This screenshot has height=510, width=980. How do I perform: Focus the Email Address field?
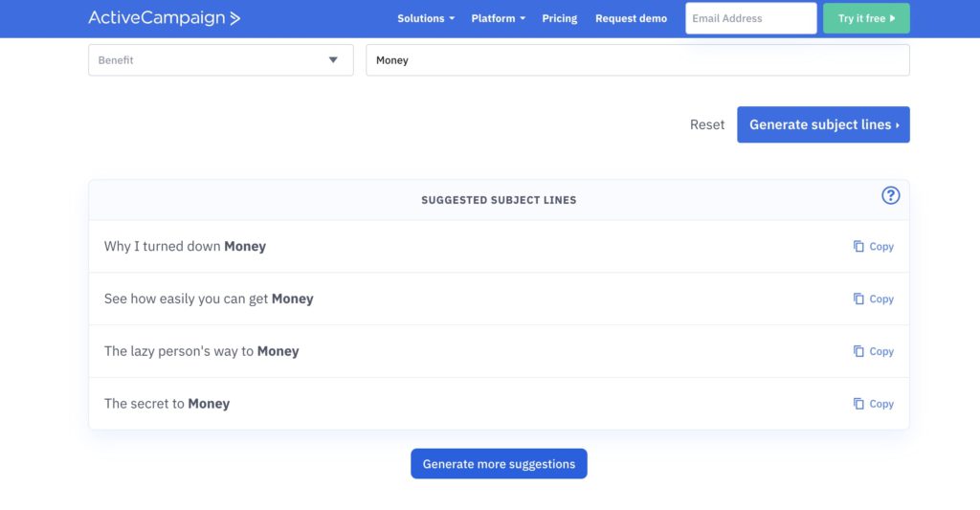tap(750, 18)
